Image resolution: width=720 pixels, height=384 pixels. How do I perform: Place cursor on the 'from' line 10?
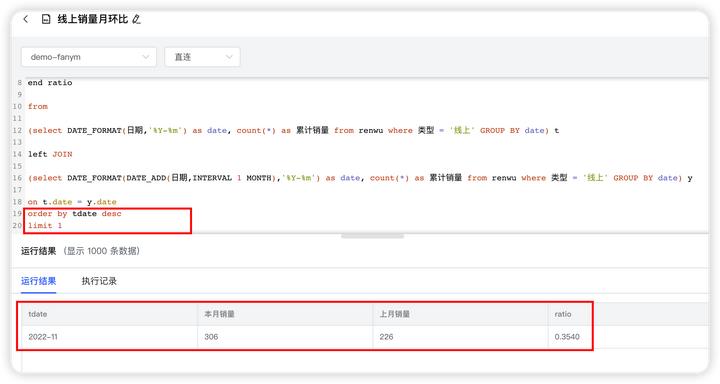(38, 107)
